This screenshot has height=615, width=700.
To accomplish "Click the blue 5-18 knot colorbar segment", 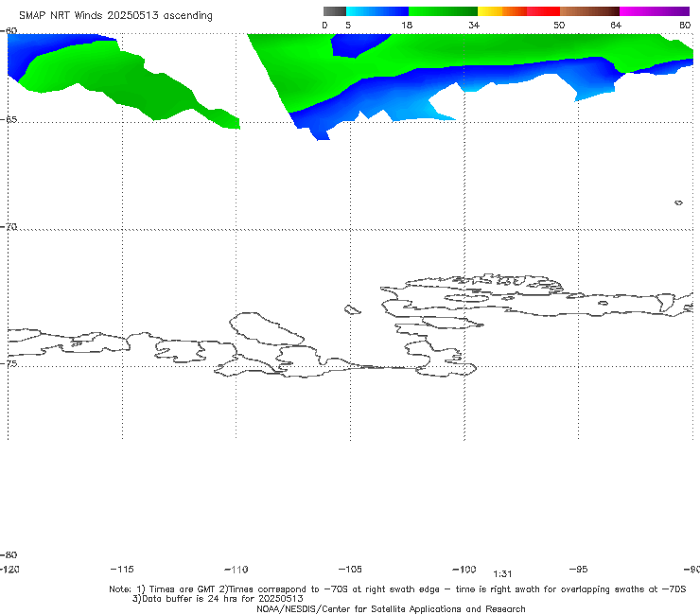I will (377, 11).
